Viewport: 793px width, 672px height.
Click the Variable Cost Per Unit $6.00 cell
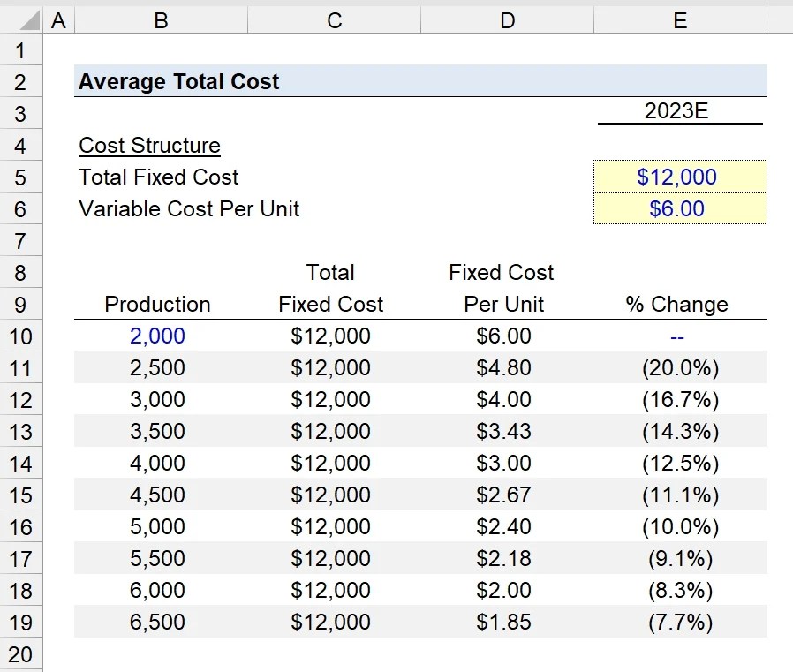coord(680,208)
